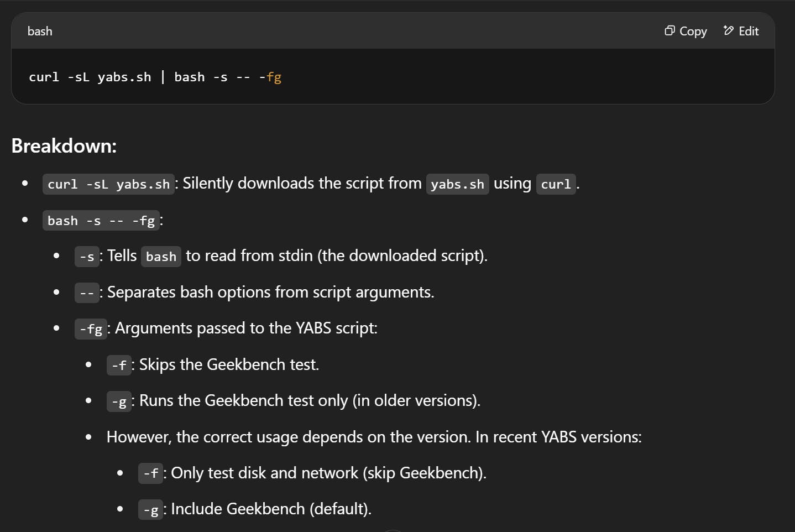Click the '--' inline code before 'Separates'
Viewport: 795px width, 532px height.
coord(87,293)
